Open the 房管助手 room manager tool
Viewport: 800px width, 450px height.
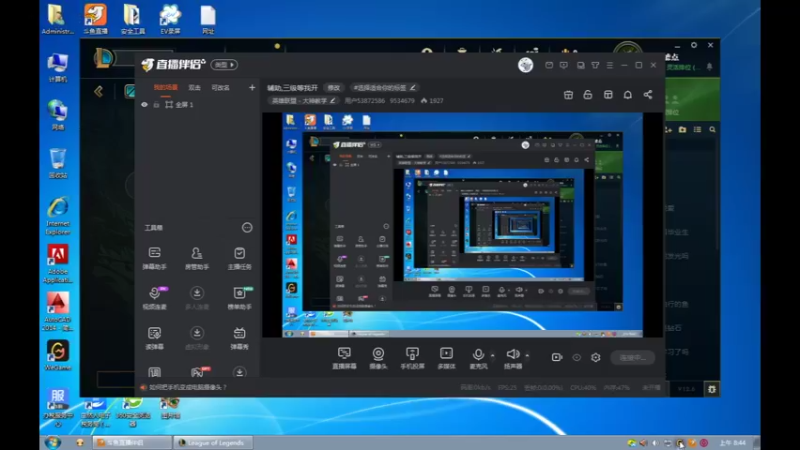coord(196,258)
